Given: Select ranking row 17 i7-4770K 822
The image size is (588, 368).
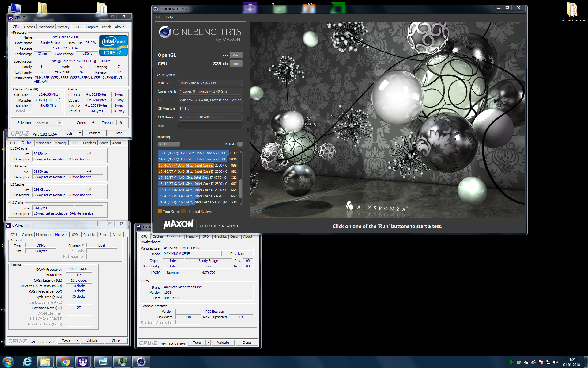Looking at the screenshot, I should tap(198, 178).
